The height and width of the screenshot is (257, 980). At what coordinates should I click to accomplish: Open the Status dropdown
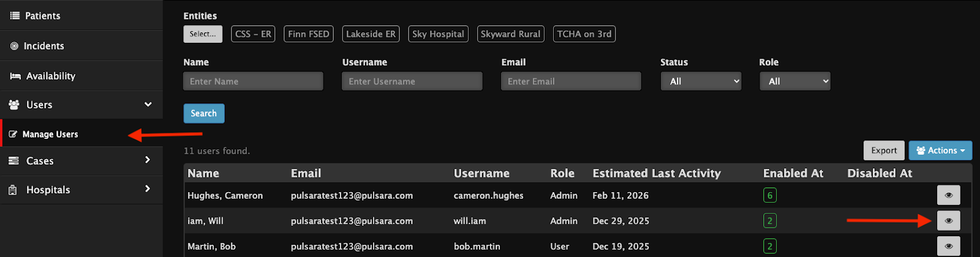click(x=701, y=81)
